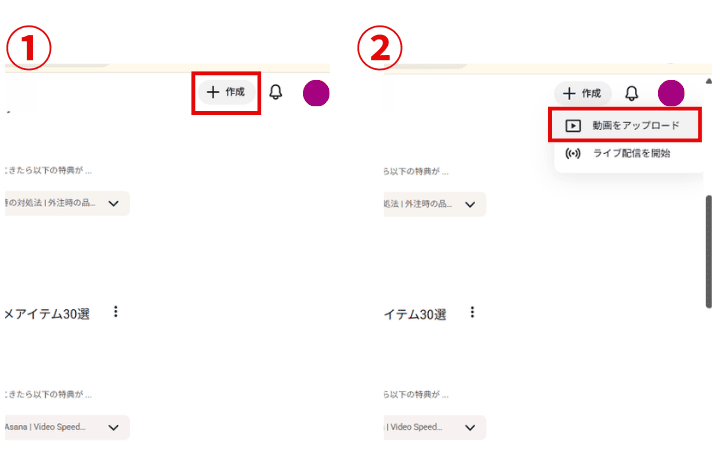Select ライブ配信を開始 from the create menu

tap(630, 153)
